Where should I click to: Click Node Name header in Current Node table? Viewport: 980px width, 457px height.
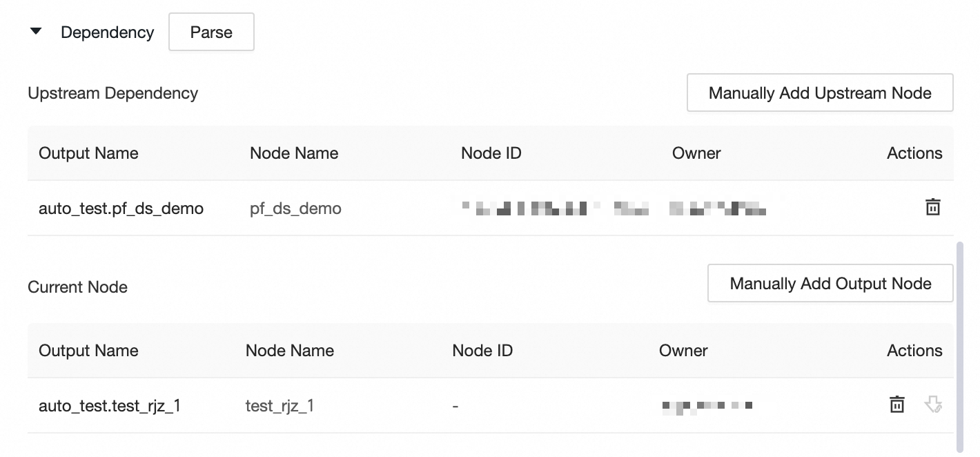[x=289, y=351]
